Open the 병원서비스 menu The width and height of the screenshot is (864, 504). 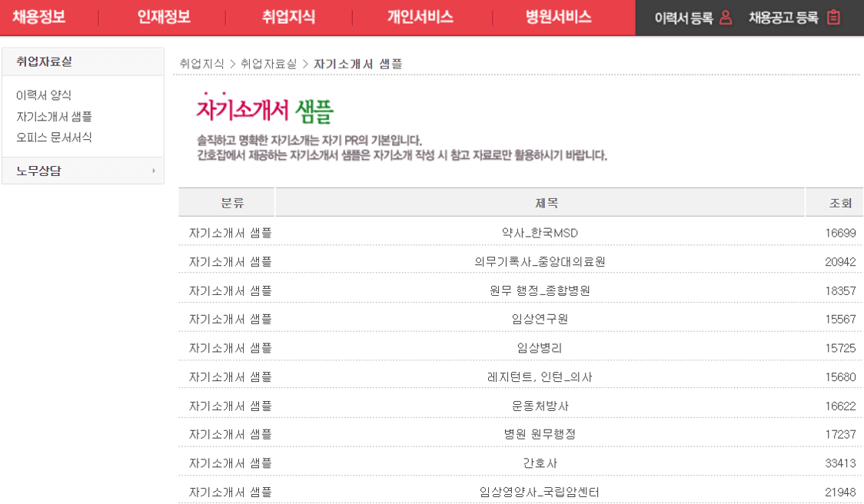tap(558, 17)
